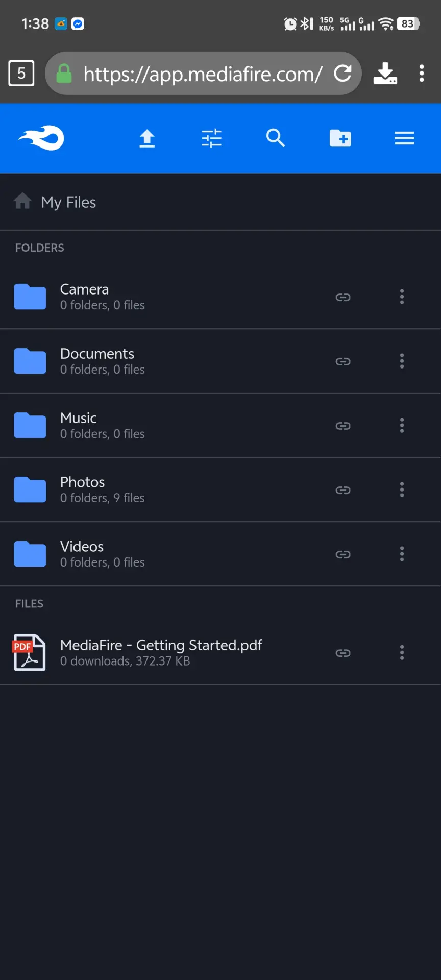Image resolution: width=441 pixels, height=980 pixels.
Task: Open the hamburger menu in blue bar
Action: coord(404,138)
